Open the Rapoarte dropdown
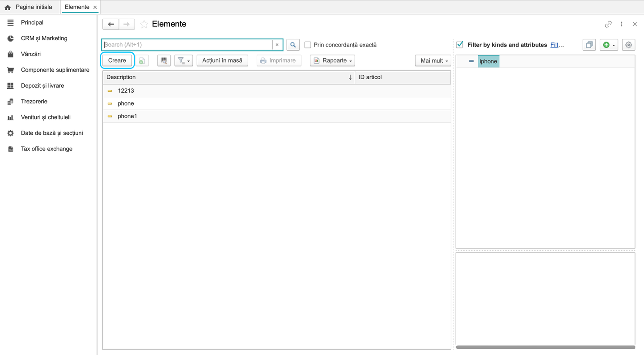 point(332,60)
